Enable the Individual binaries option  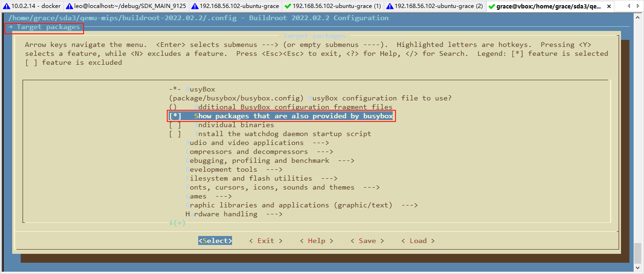point(221,125)
